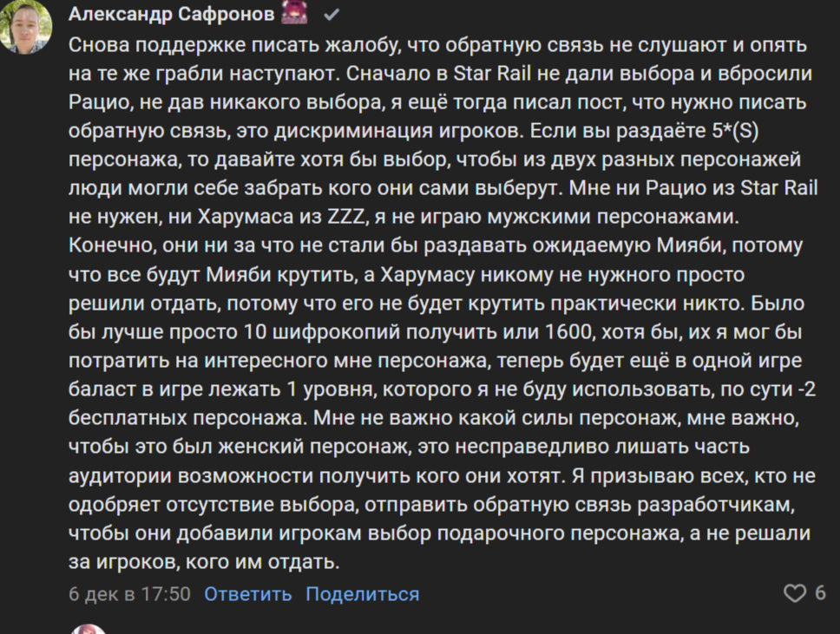Click the opening word 'Снова' of the comment
Screen dimensions: 840x634
99,45
